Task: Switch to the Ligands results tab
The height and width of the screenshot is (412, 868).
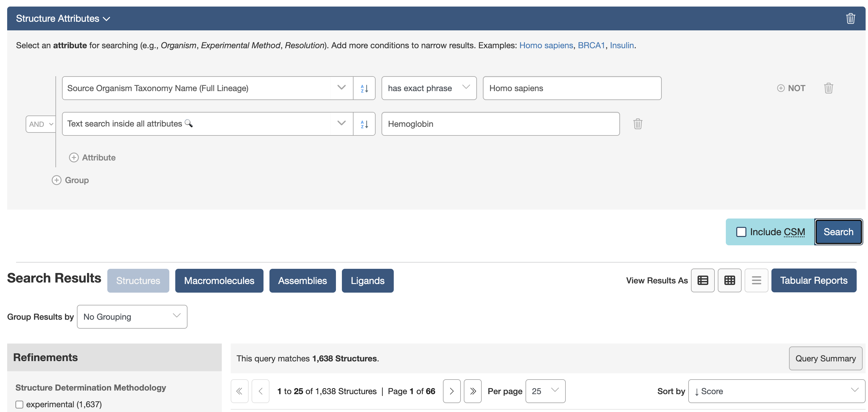Action: [x=367, y=281]
